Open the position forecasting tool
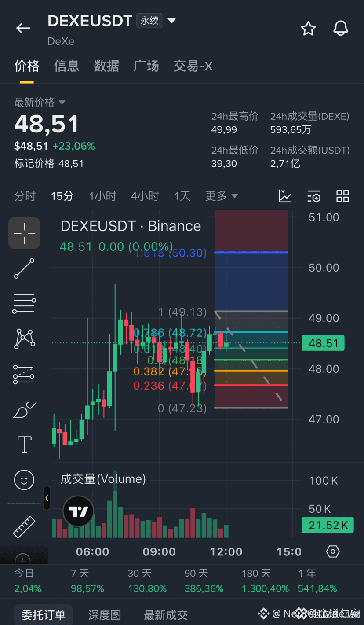 click(x=24, y=374)
